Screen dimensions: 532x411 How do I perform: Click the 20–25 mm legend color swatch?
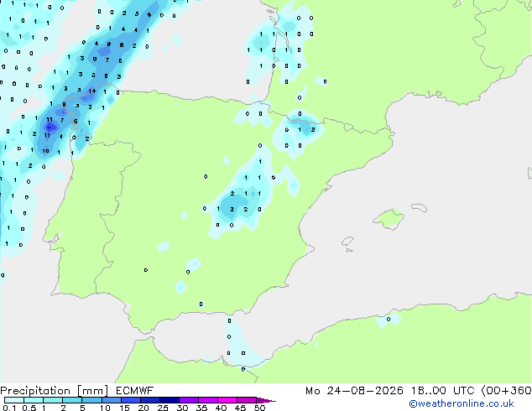click(150, 400)
